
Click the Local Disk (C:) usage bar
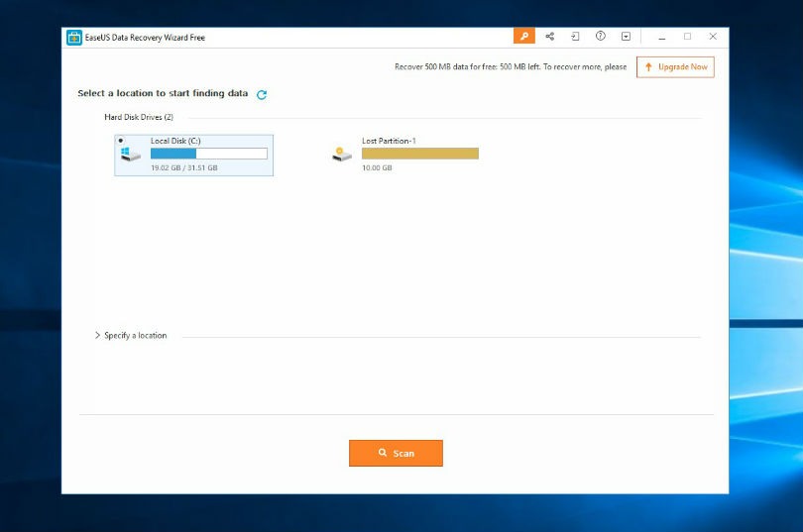click(209, 154)
